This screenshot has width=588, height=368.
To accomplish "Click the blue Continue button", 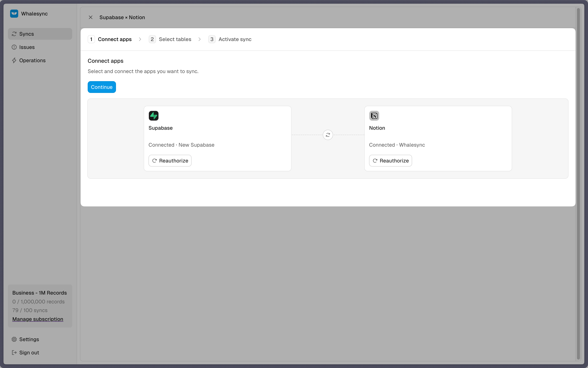I will click(x=102, y=87).
